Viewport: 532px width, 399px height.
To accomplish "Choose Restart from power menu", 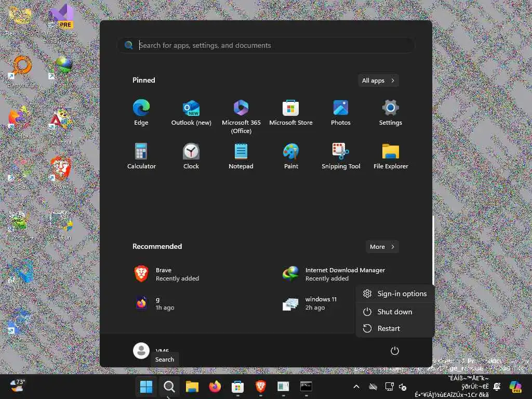I will [395, 328].
